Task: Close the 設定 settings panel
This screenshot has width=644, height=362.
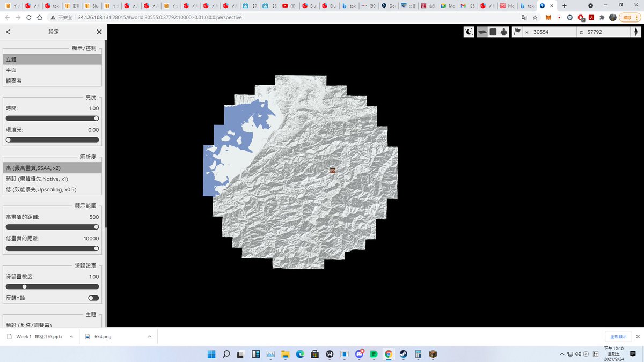Action: (99, 32)
